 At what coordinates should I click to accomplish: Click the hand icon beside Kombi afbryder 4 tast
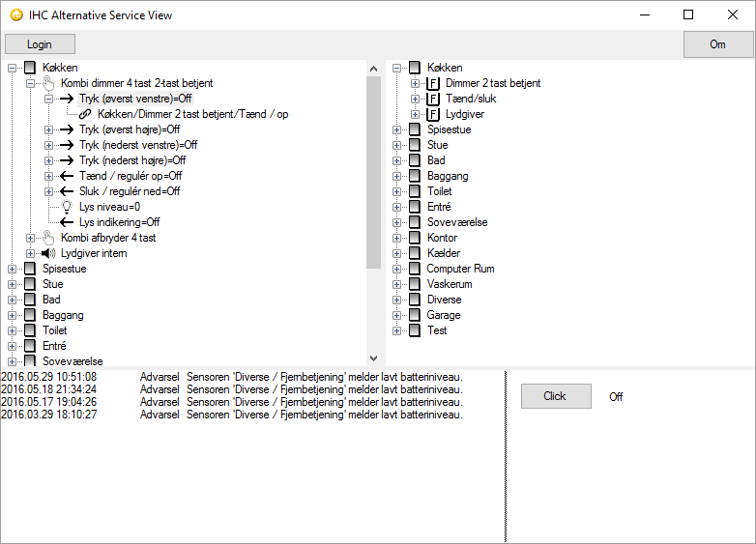pos(48,238)
